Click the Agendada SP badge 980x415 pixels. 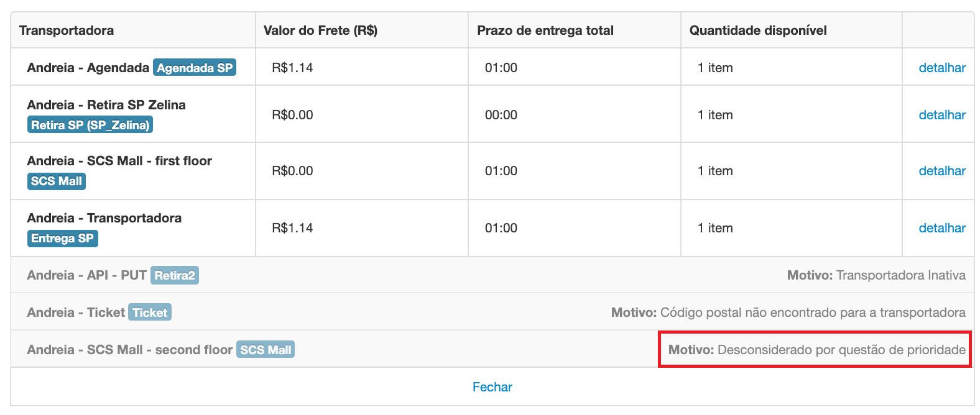pos(195,68)
